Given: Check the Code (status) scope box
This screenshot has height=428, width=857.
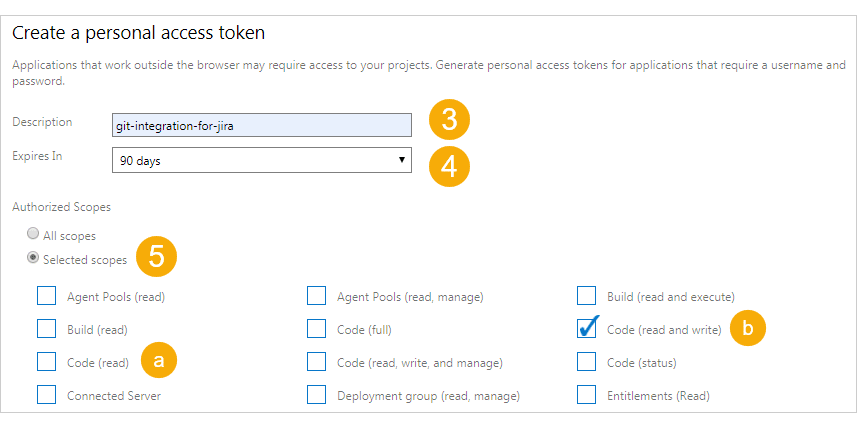Looking at the screenshot, I should click(586, 361).
